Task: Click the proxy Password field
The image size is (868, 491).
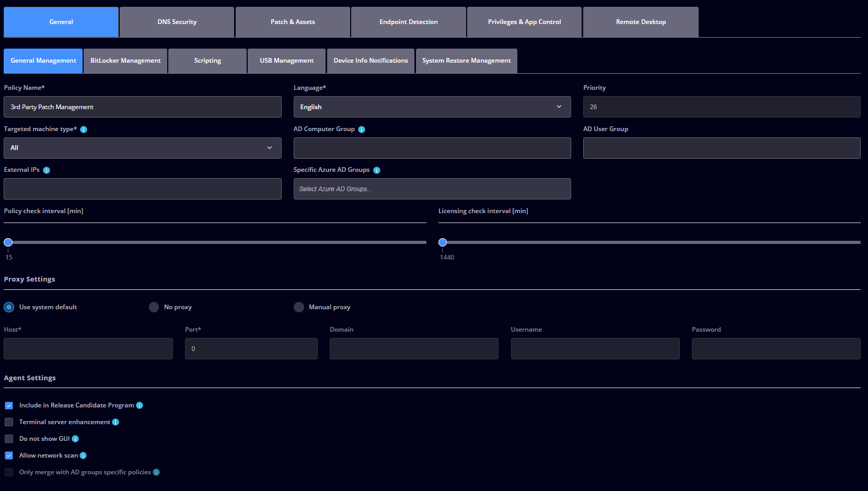Action: [x=776, y=348]
